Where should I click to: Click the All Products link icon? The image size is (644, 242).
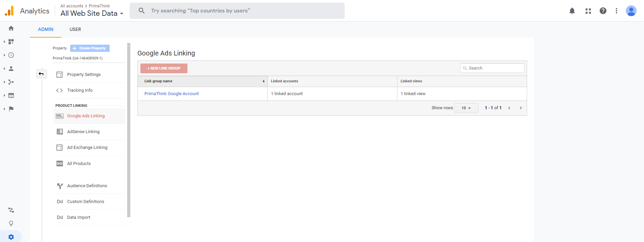point(59,164)
